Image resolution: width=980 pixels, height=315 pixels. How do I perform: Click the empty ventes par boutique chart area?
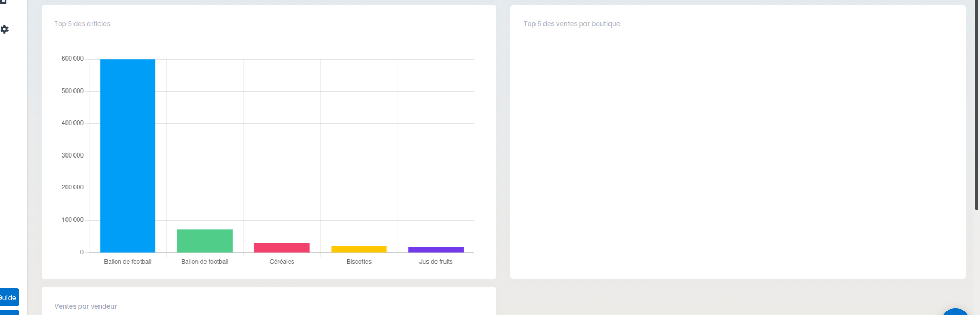pos(738,154)
